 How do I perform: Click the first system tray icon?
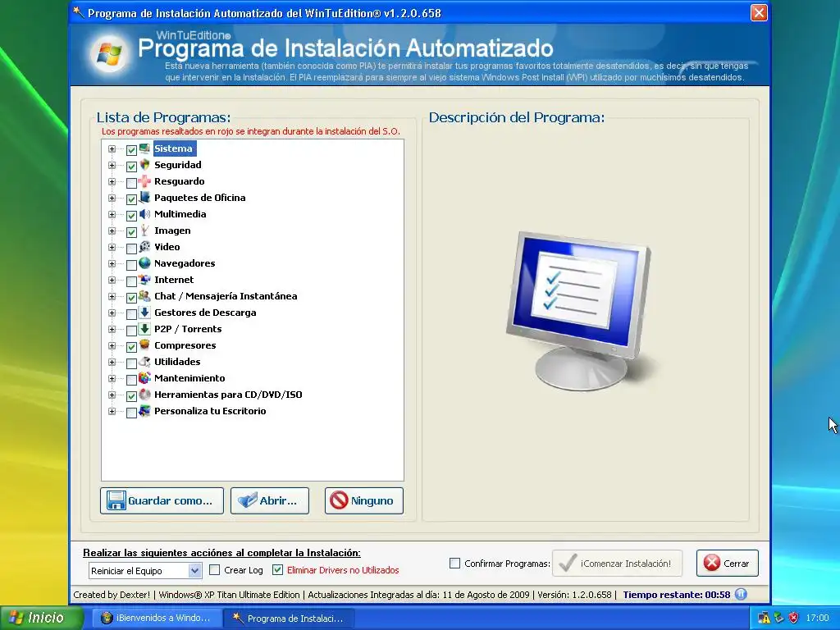(764, 618)
